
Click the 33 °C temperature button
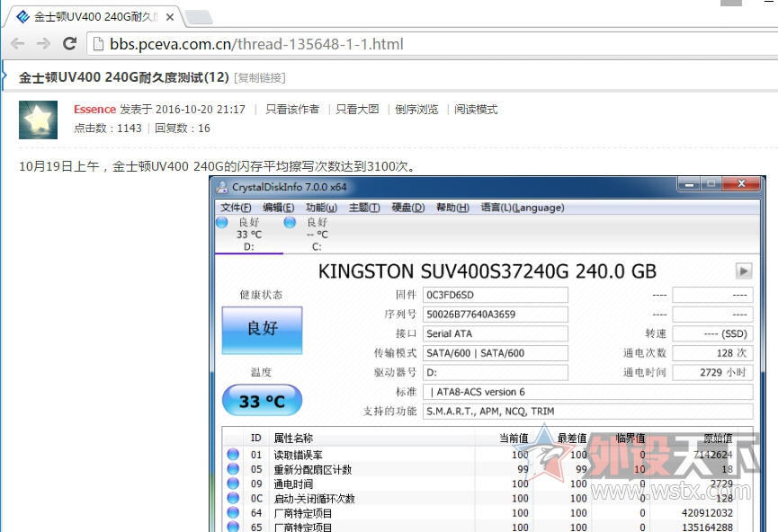click(x=262, y=401)
